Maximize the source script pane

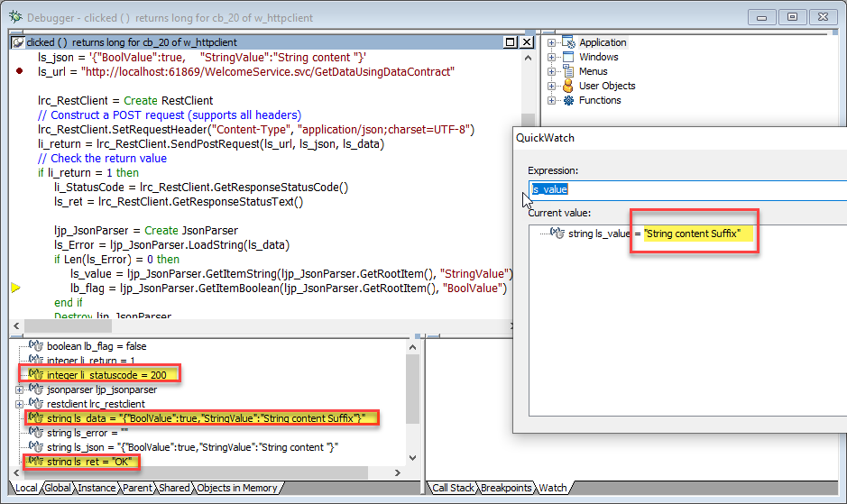510,42
